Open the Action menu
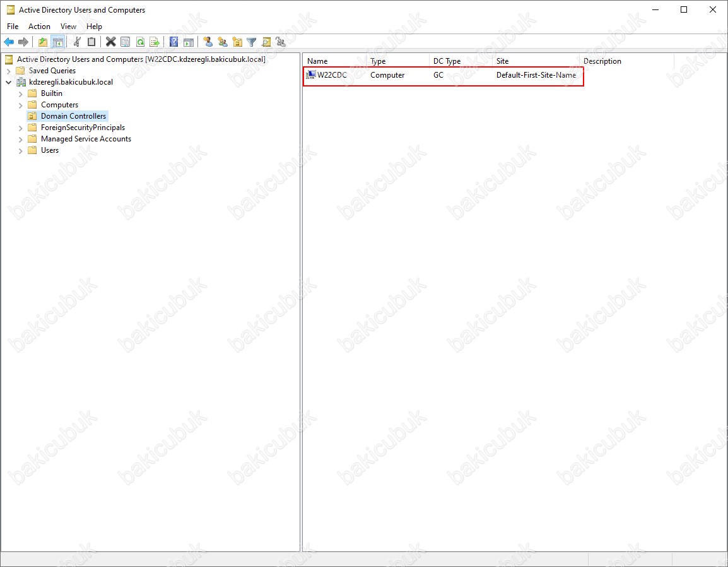Screen dimensions: 728x567 click(x=39, y=27)
